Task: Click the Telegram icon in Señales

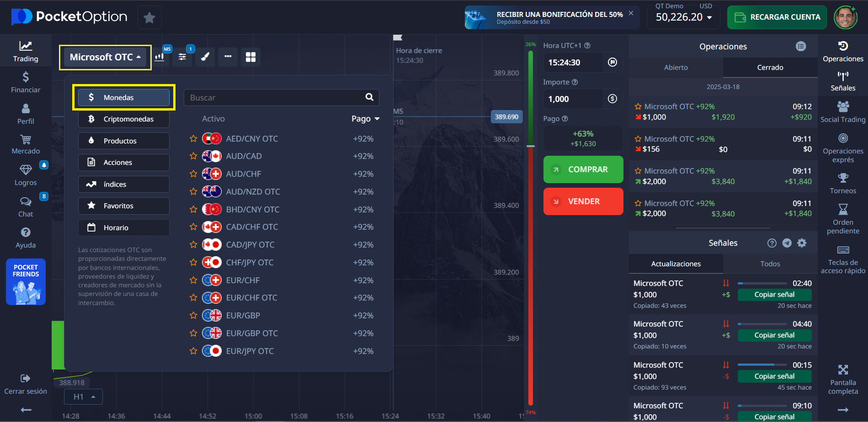Action: [787, 243]
